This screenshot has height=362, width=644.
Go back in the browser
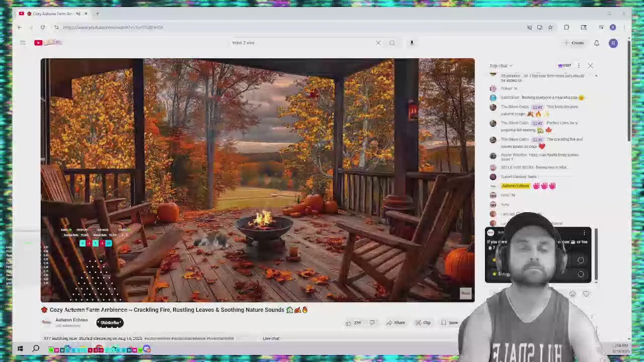tap(19, 27)
